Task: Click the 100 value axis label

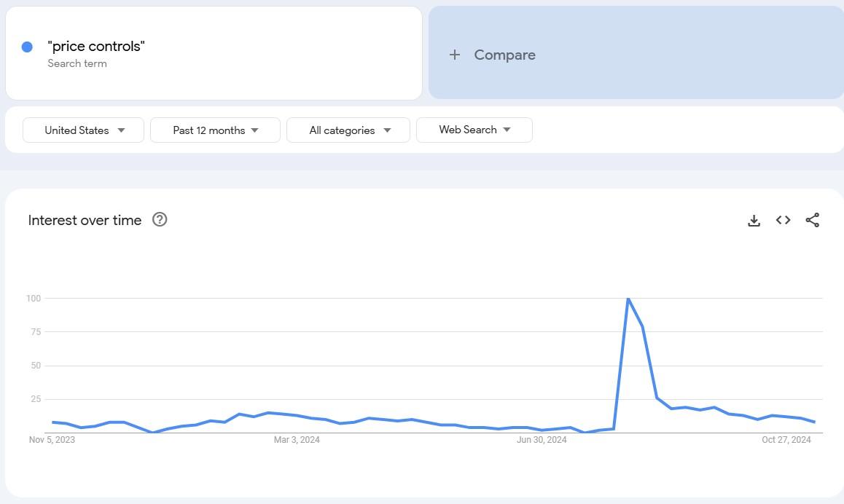Action: tap(34, 298)
